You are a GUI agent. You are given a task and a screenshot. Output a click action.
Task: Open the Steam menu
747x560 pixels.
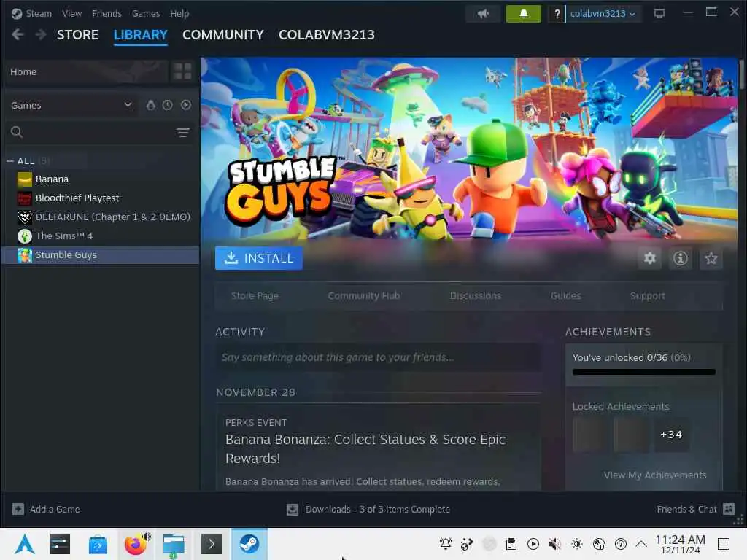pos(39,13)
